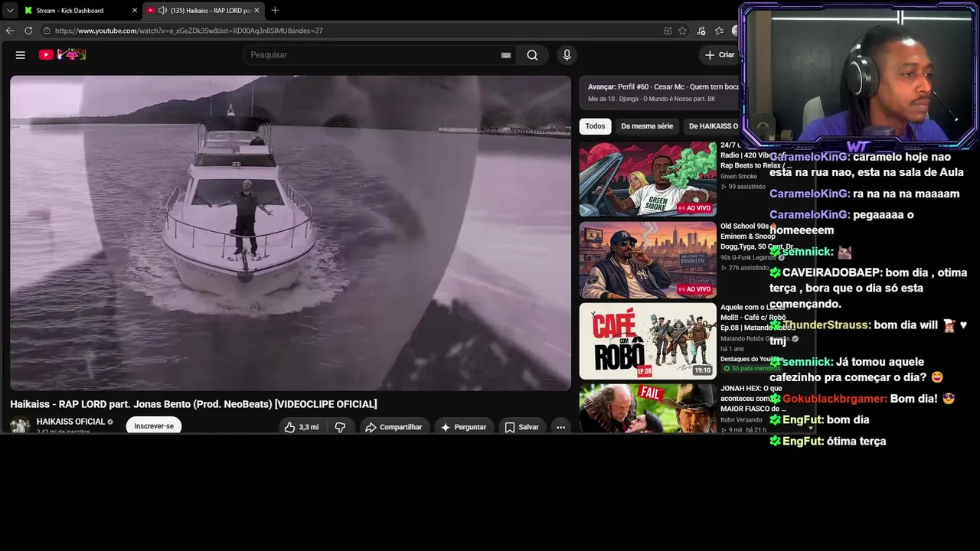The width and height of the screenshot is (980, 551).
Task: Open a new browser tab
Action: pos(275,10)
